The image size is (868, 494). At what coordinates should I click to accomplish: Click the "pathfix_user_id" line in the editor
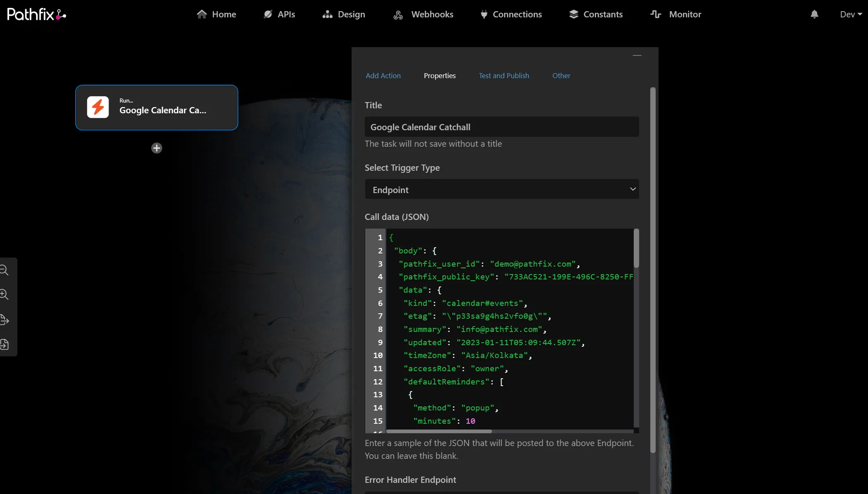coord(489,264)
